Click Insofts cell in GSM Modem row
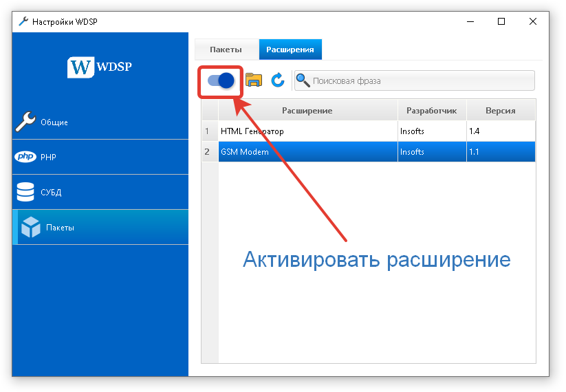 click(x=432, y=151)
